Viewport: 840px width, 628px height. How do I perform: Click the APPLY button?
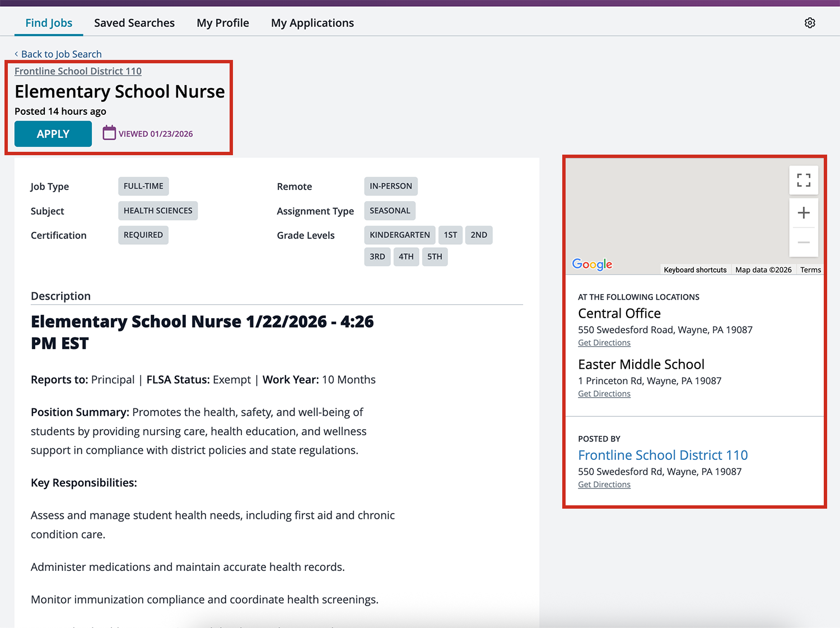[x=53, y=133]
